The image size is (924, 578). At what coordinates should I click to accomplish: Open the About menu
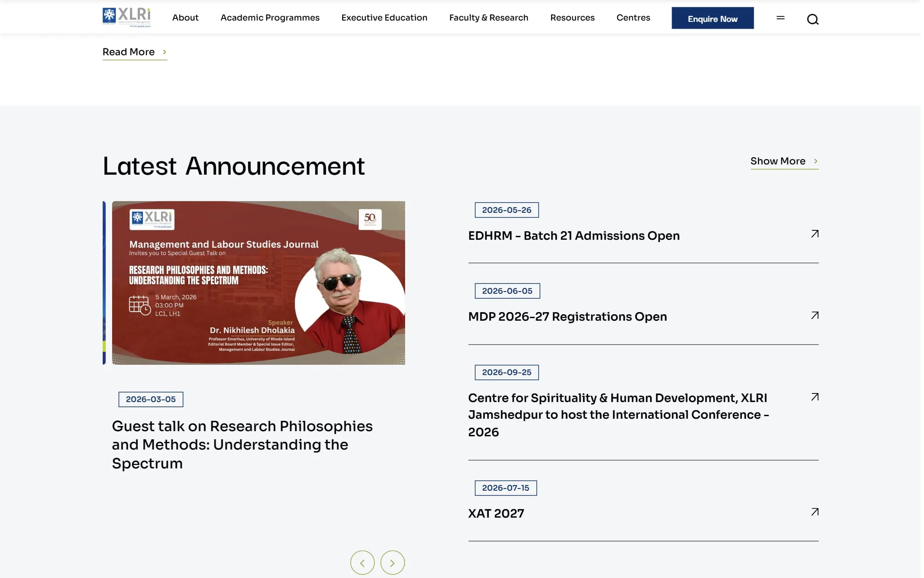click(x=185, y=18)
